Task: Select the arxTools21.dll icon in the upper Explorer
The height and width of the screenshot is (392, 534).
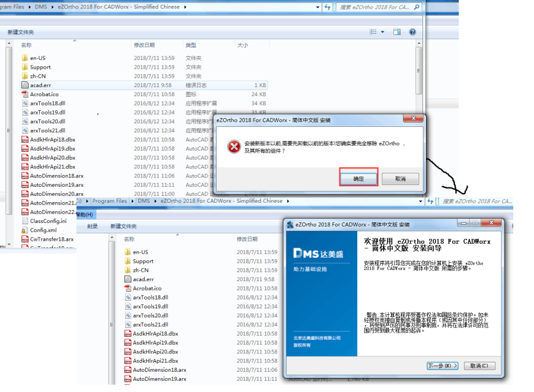Action: coord(25,130)
